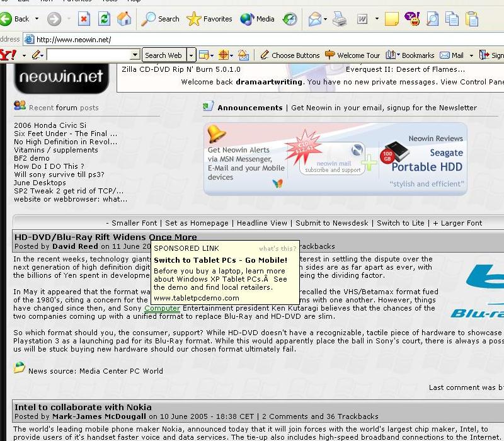Open the '2006 Honda Civic Si' forum post

point(50,125)
